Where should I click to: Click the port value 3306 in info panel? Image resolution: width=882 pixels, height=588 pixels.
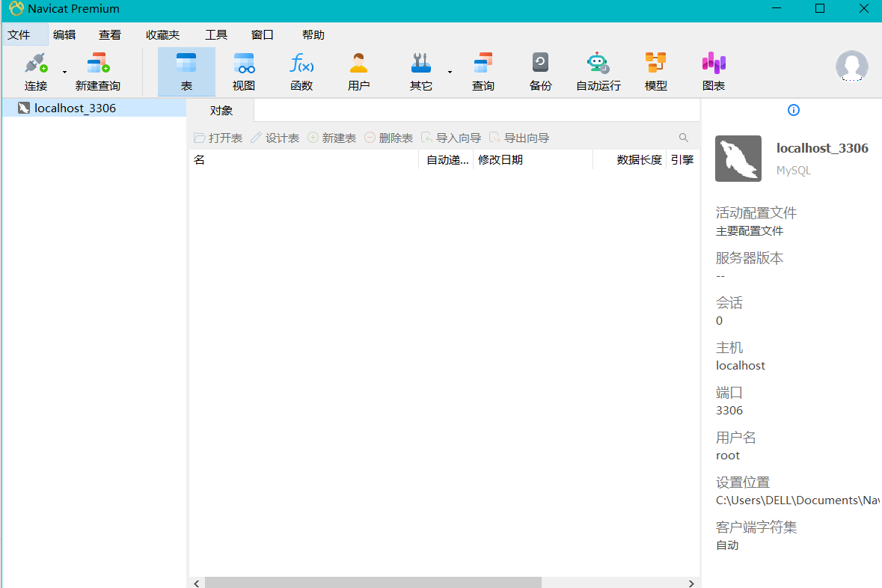[729, 411]
